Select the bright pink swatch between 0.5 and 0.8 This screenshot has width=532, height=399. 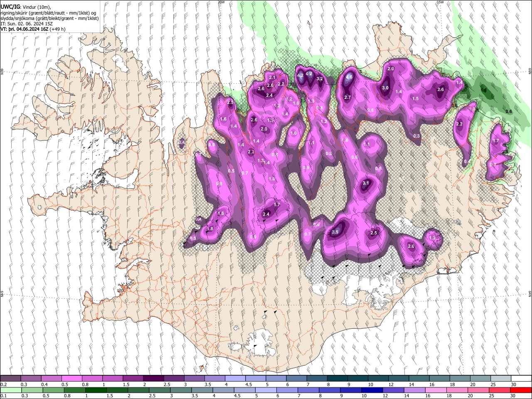(71, 379)
